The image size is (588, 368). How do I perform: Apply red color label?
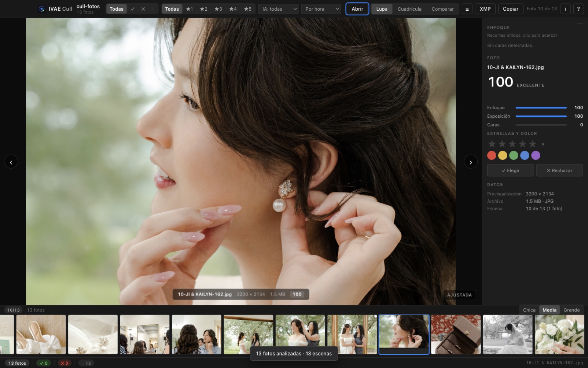(492, 155)
